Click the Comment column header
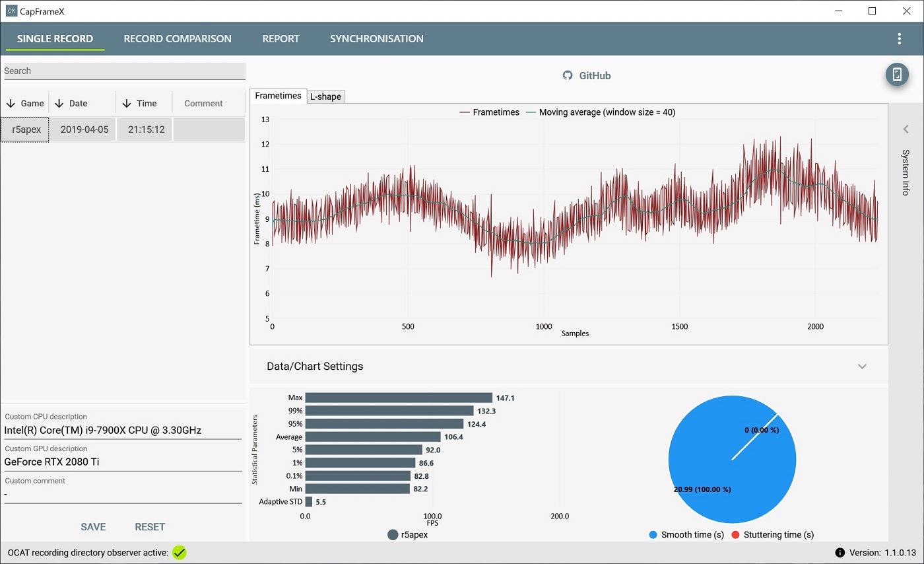The image size is (924, 564). (x=203, y=103)
